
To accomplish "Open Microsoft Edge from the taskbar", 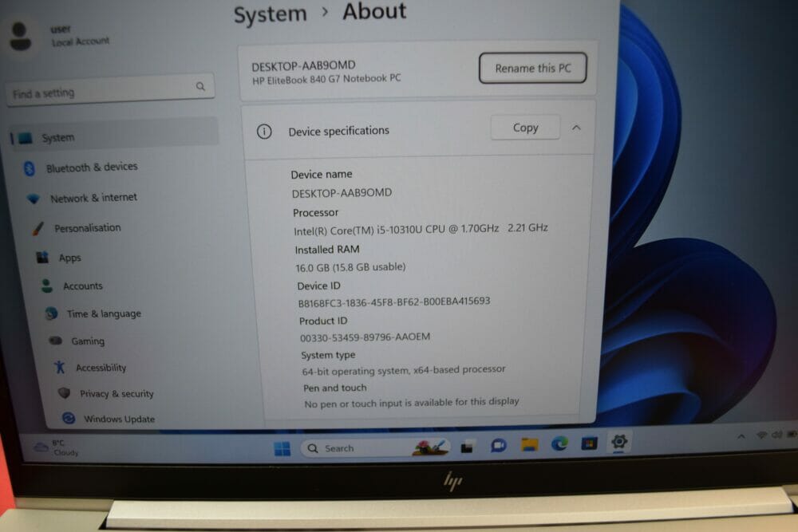I will pos(559,444).
